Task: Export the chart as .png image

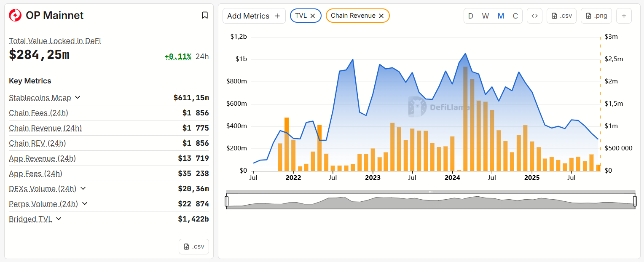Action: click(596, 16)
